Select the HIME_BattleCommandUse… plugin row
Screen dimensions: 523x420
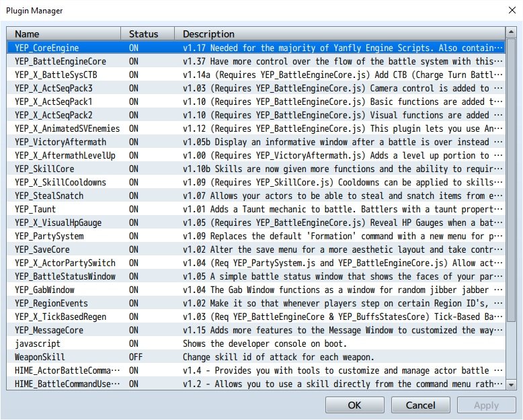(256, 384)
